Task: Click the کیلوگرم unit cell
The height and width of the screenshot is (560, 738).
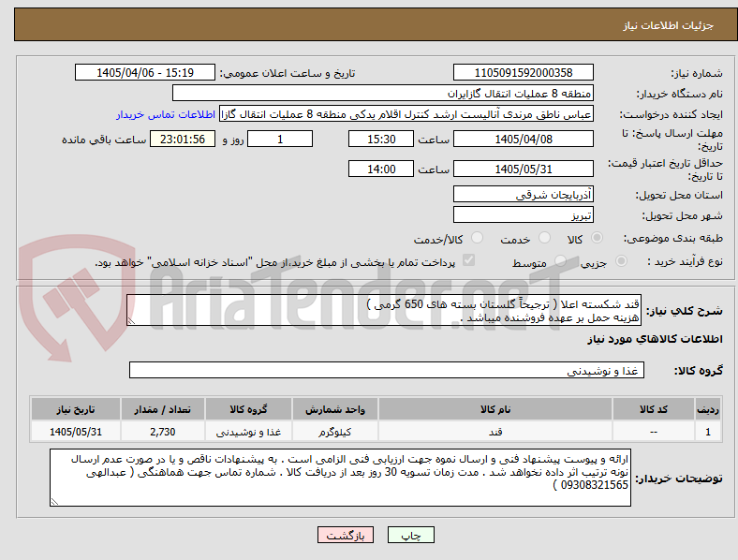Action: point(334,431)
